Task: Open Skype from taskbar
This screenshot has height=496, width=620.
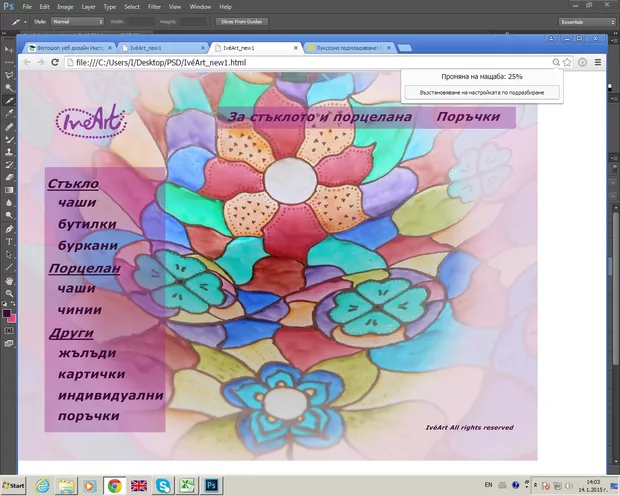Action: pyautogui.click(x=163, y=485)
